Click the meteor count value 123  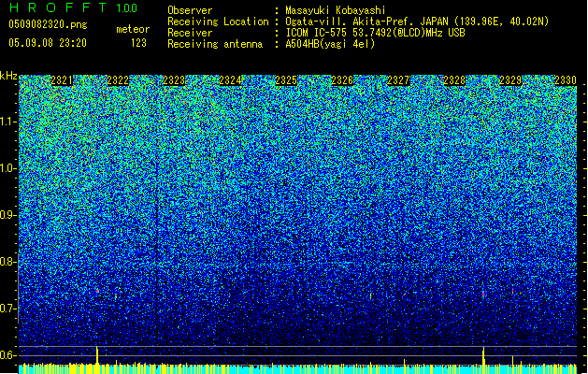point(138,43)
